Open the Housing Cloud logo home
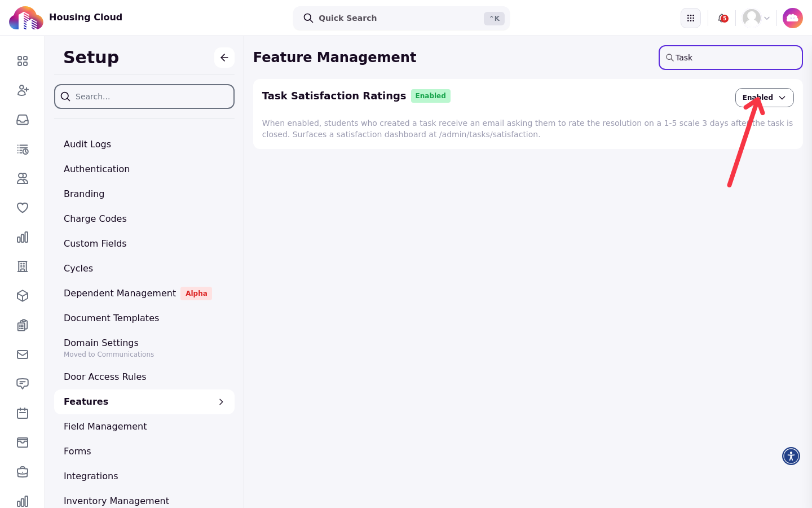Image resolution: width=812 pixels, height=508 pixels. 26,18
